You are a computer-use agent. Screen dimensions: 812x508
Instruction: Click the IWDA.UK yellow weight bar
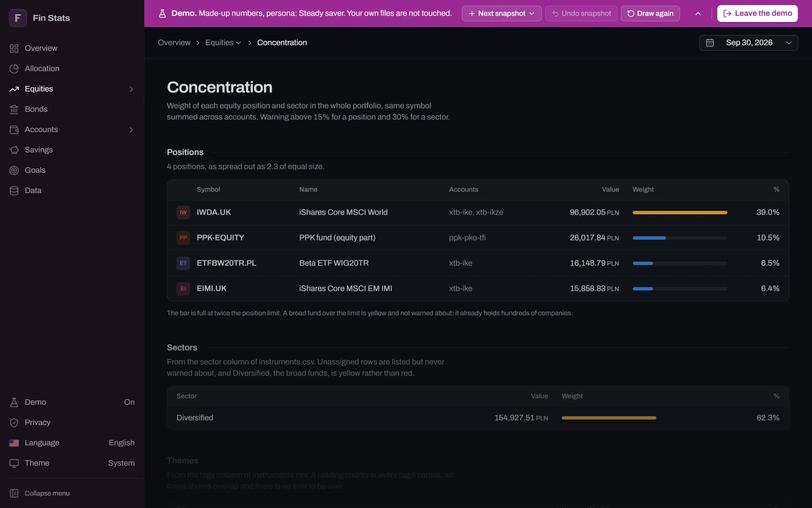680,213
